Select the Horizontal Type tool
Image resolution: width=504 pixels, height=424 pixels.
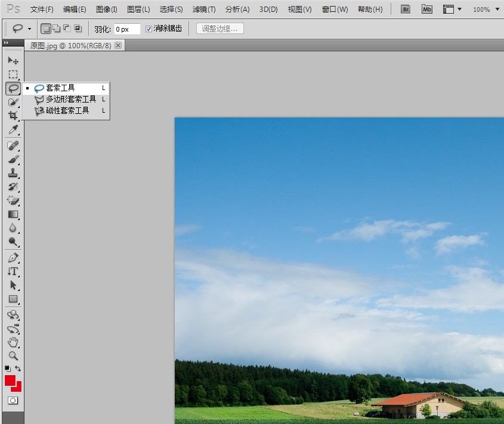coord(13,271)
